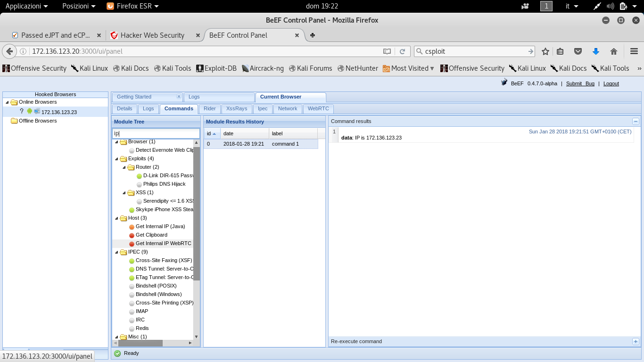644x362 pixels.
Task: Sort results history by id column
Action: (212, 133)
